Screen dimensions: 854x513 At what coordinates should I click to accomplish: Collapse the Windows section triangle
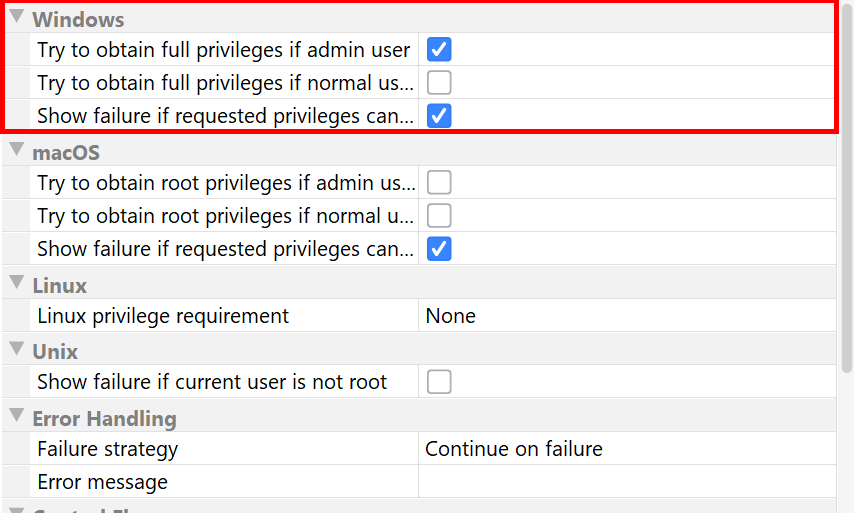[x=16, y=17]
